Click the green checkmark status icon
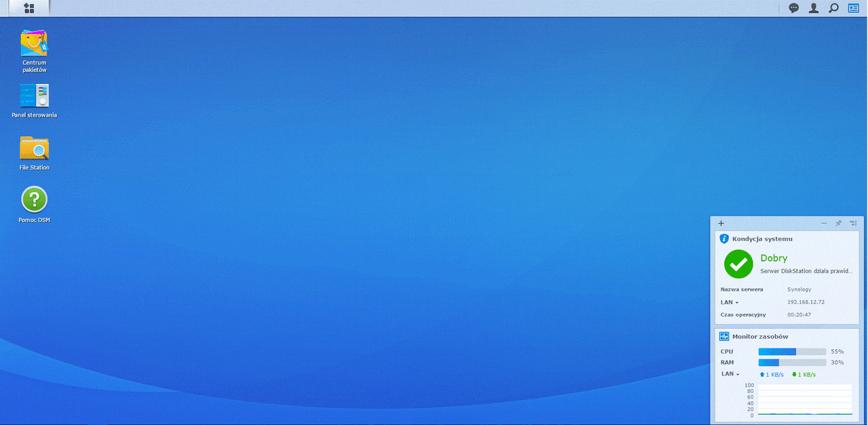This screenshot has width=868, height=425. click(x=738, y=264)
